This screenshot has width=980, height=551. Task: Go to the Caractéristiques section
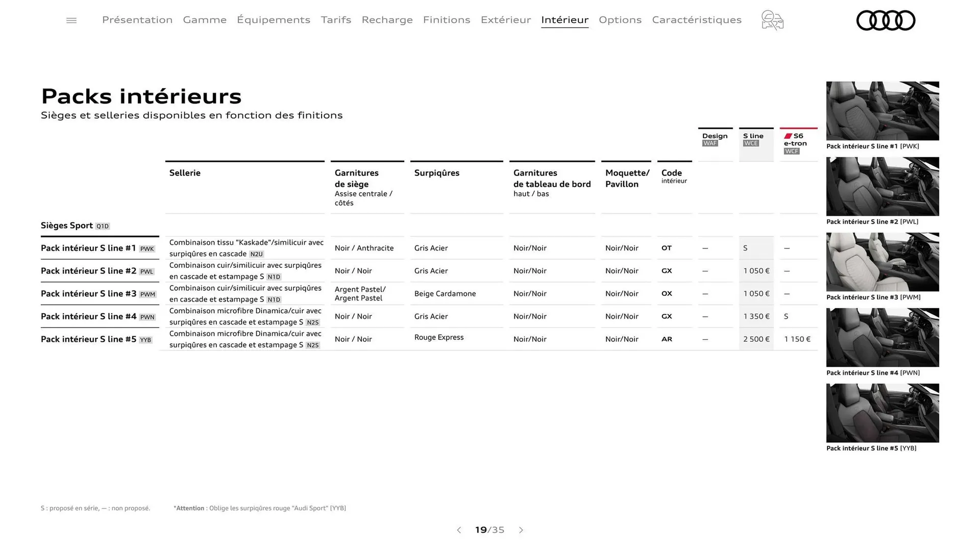(697, 20)
